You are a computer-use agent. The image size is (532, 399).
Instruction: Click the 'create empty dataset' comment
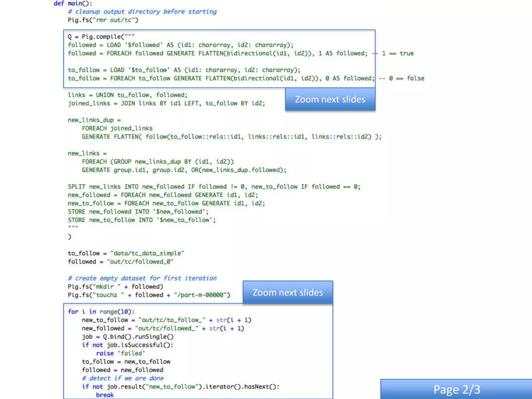point(142,278)
